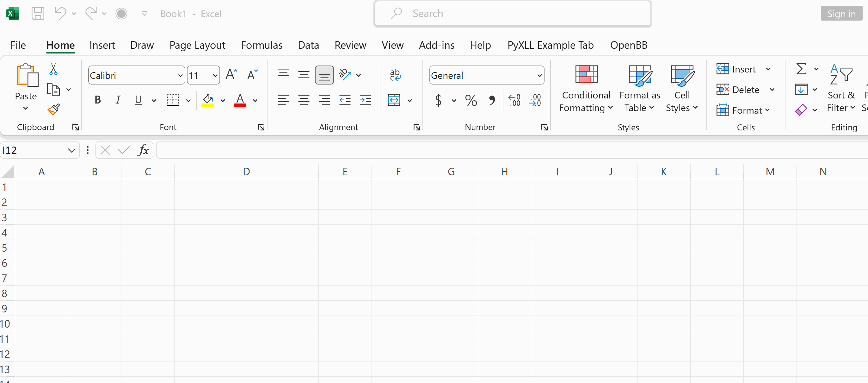
Task: Switch to the Data tab
Action: [308, 45]
